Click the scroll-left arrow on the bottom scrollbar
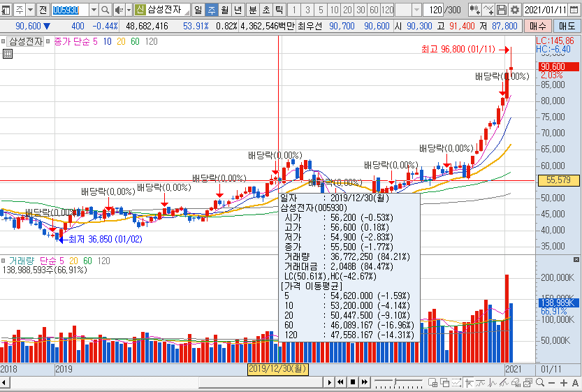Image resolution: width=582 pixels, height=392 pixels. (x=4, y=382)
